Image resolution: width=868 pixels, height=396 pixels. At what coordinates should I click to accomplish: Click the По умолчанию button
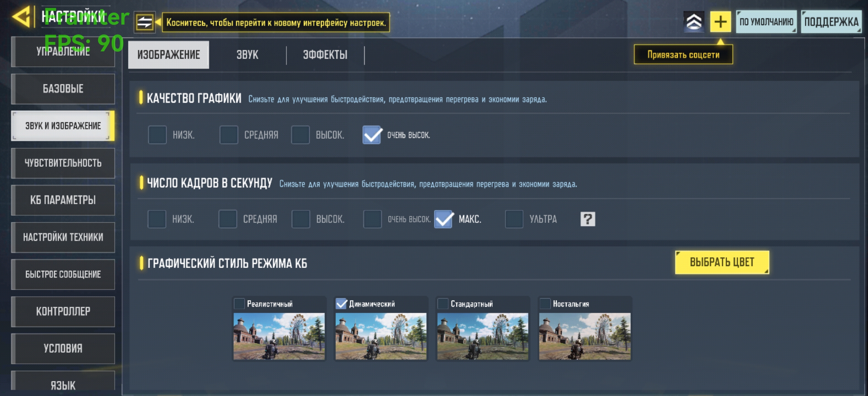[x=766, y=22]
